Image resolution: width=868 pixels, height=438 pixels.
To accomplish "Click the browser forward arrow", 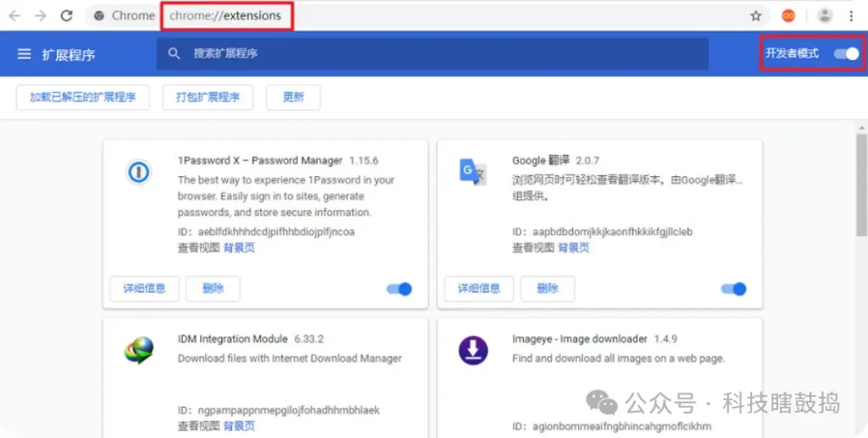I will point(41,15).
